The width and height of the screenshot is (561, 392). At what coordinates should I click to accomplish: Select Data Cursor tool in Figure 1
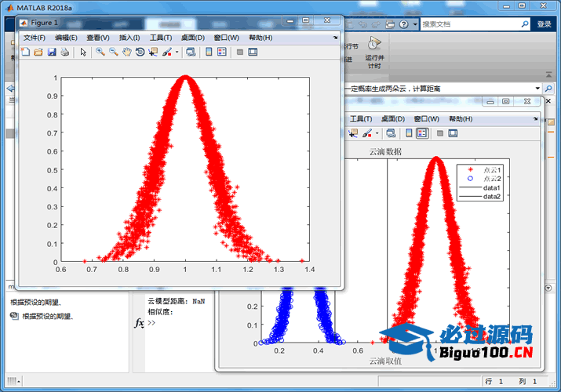tap(153, 53)
